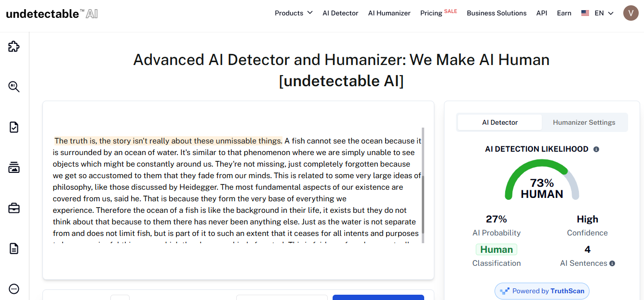
Task: Open the image stack icon in sidebar
Action: (14, 168)
